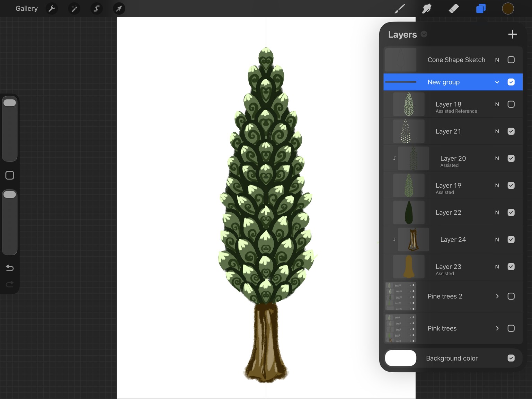The height and width of the screenshot is (399, 532).
Task: Tap the 'Assisted Reference' label under Layer 18
Action: point(456,111)
